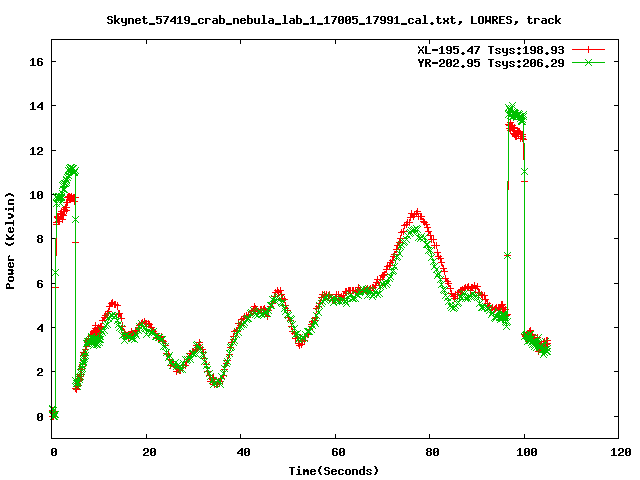Click y-axis tick value 6

[40, 284]
